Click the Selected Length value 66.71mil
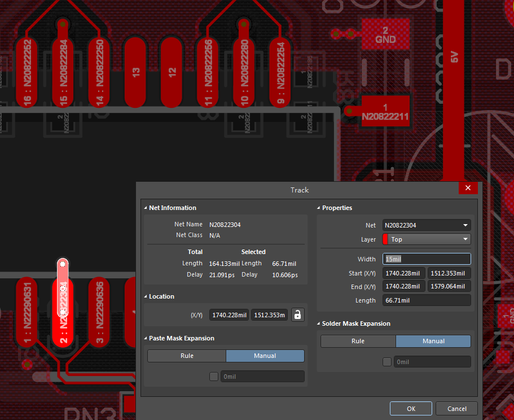Viewport: 514px width, 420px height. click(284, 264)
